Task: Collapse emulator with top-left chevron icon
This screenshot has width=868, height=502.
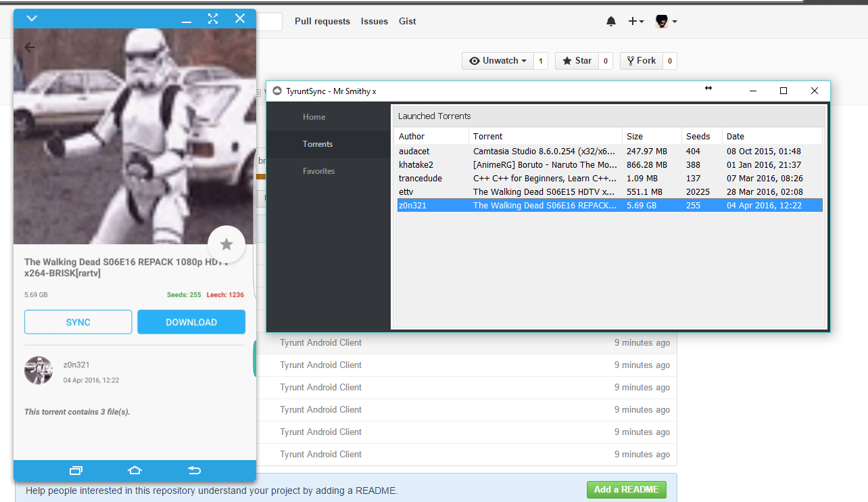Action: coord(31,18)
